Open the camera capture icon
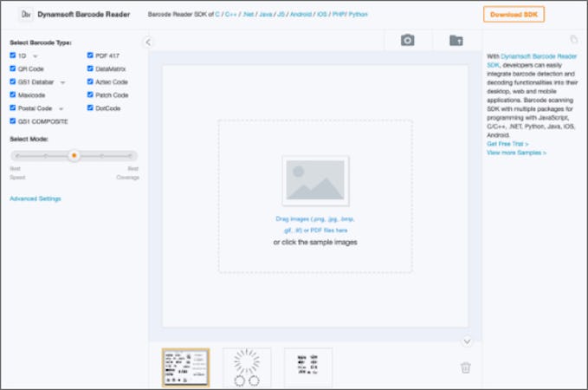 408,40
